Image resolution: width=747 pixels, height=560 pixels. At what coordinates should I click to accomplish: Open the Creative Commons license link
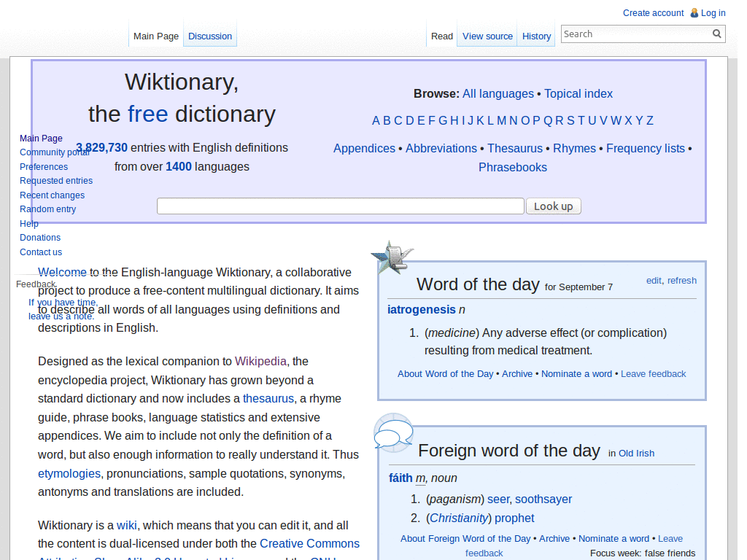click(x=309, y=544)
